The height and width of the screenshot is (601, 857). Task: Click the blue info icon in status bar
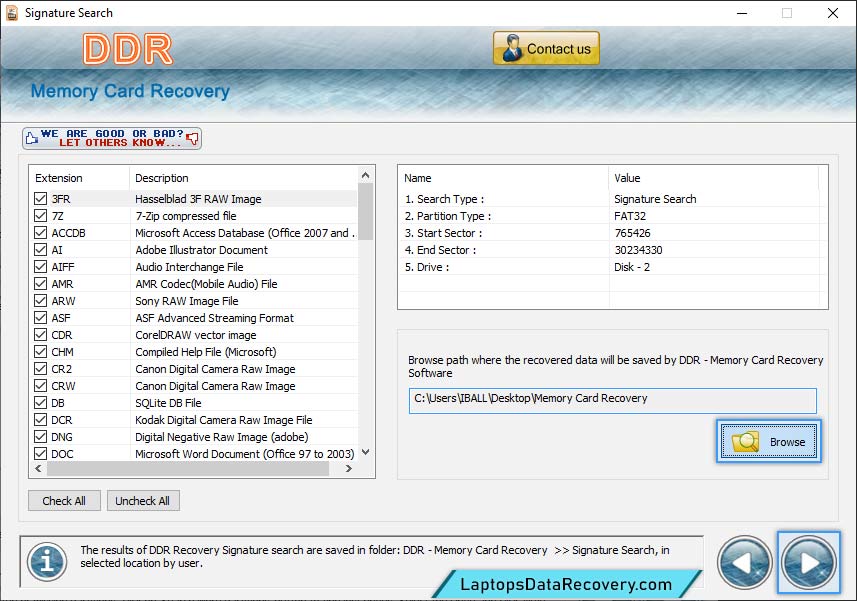coord(48,561)
